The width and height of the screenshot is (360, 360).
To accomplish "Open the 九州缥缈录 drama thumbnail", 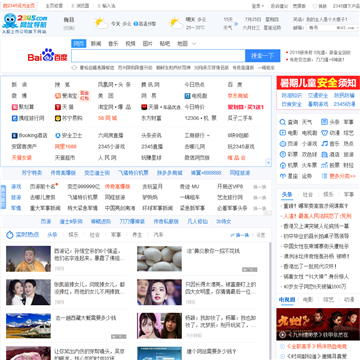I will pyautogui.click(x=318, y=324).
